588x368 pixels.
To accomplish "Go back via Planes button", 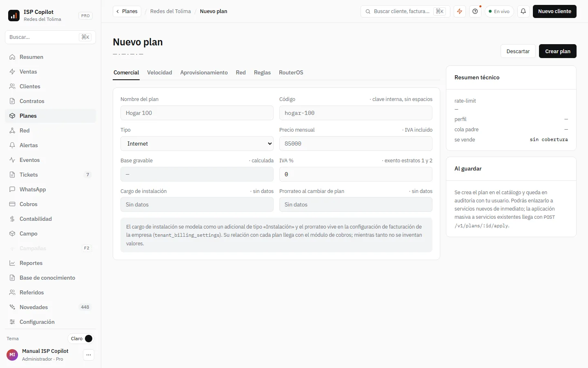I will (x=127, y=11).
